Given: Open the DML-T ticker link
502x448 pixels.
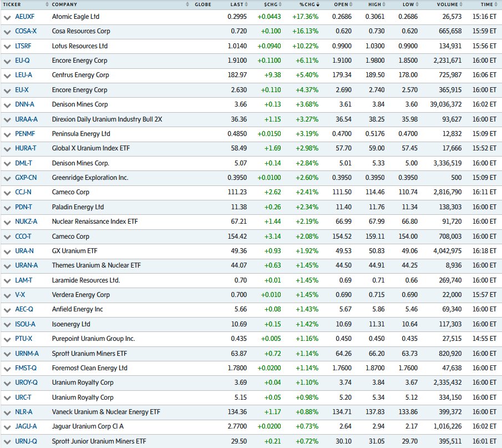Looking at the screenshot, I should [23, 163].
